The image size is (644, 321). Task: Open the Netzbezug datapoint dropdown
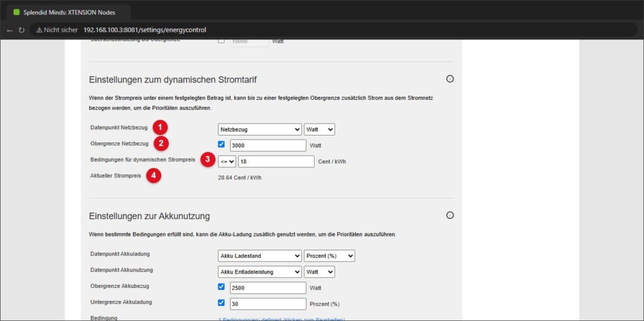[x=260, y=129]
